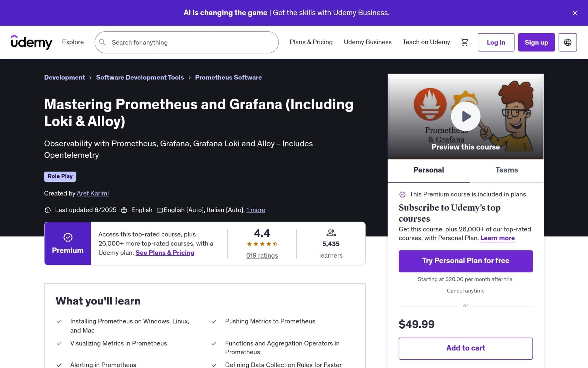
Task: Click the Premium badge icon
Action: (67, 237)
